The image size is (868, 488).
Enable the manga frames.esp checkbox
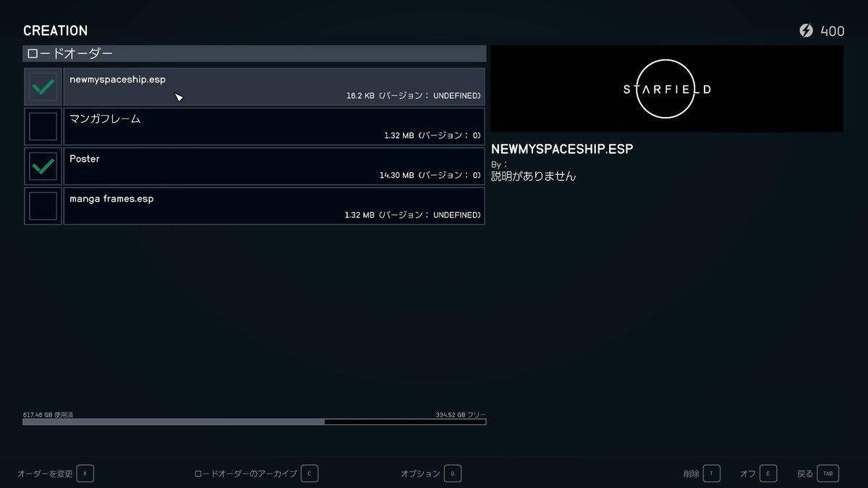pos(43,206)
